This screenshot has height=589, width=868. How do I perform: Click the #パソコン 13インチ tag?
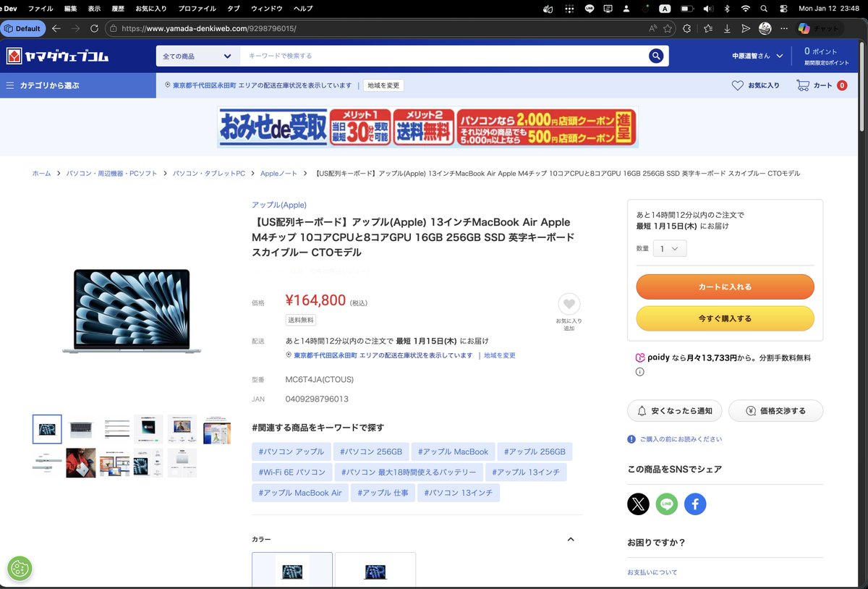459,493
